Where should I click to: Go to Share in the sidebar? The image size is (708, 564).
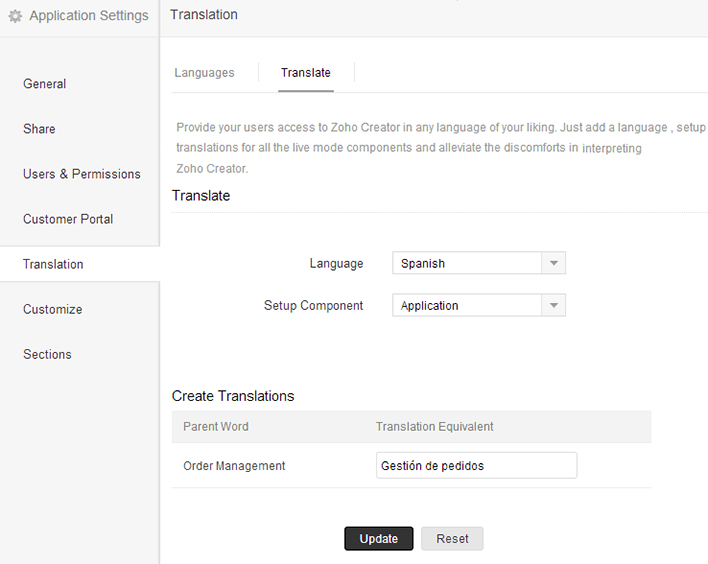[x=40, y=129]
